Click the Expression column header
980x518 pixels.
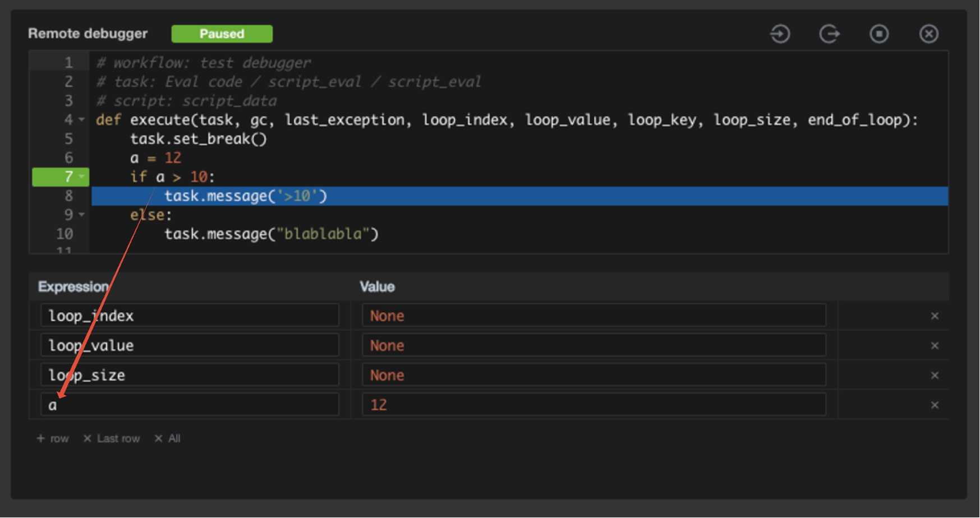(x=73, y=287)
